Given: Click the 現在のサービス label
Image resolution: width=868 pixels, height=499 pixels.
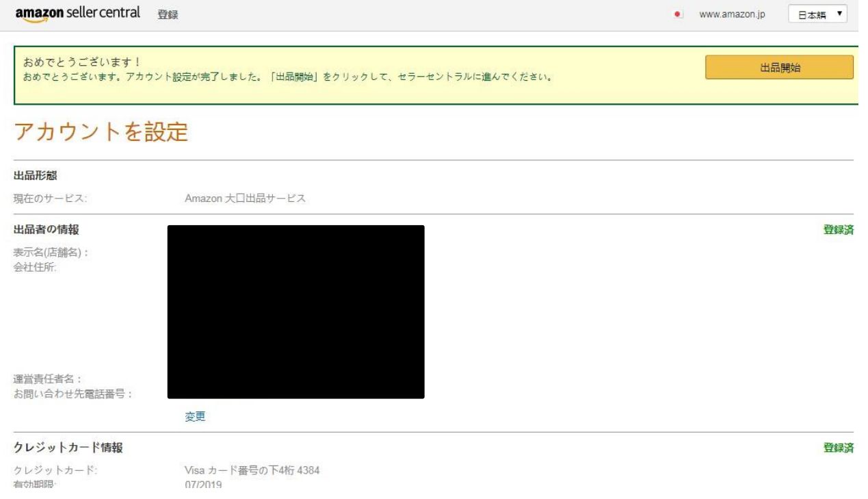Looking at the screenshot, I should coord(51,199).
